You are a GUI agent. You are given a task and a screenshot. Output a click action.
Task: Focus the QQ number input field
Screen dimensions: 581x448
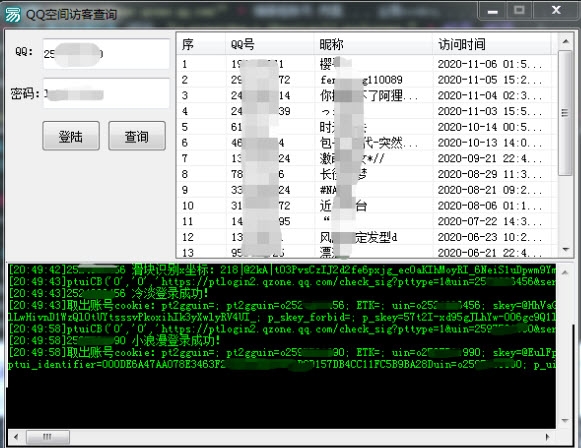[x=106, y=54]
